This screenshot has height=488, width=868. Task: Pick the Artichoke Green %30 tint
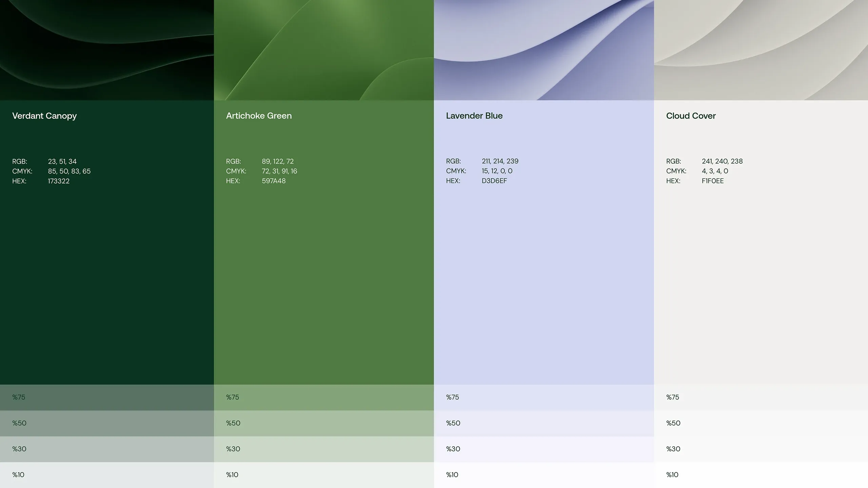pos(324,449)
